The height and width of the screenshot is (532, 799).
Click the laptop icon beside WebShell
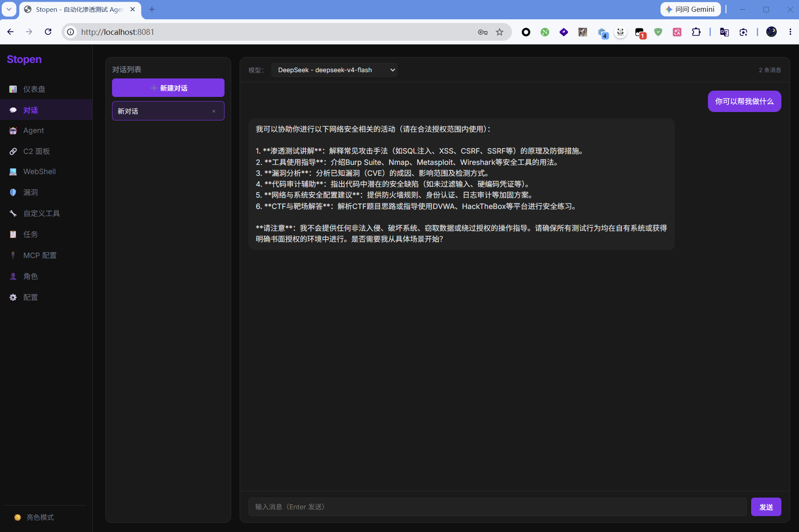tap(13, 172)
